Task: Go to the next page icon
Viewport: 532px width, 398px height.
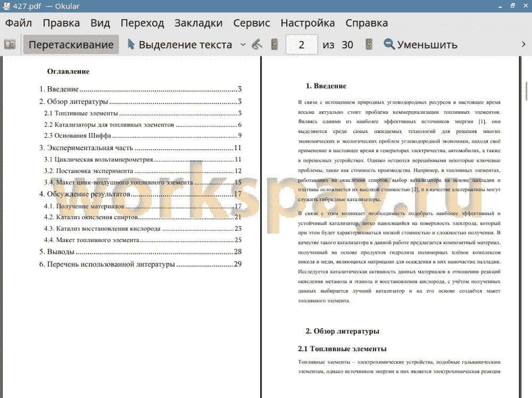Action: 369,45
